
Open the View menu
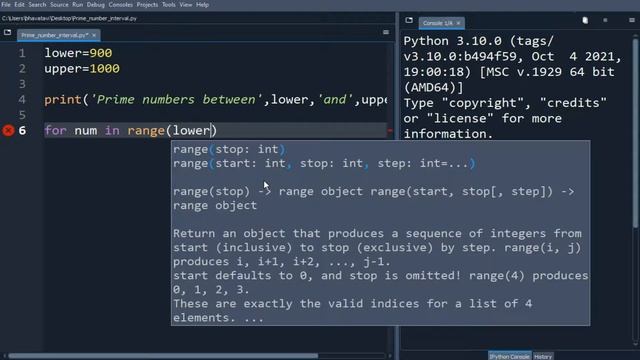(x=186, y=5)
